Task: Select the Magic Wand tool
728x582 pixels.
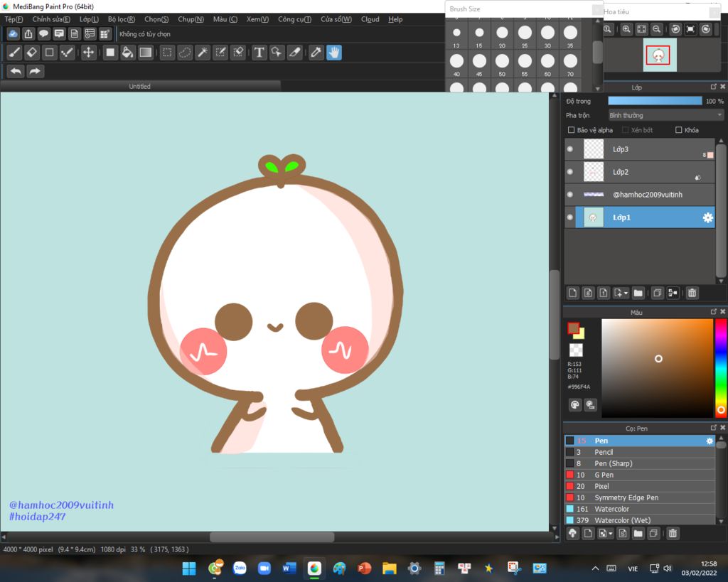Action: [x=203, y=53]
